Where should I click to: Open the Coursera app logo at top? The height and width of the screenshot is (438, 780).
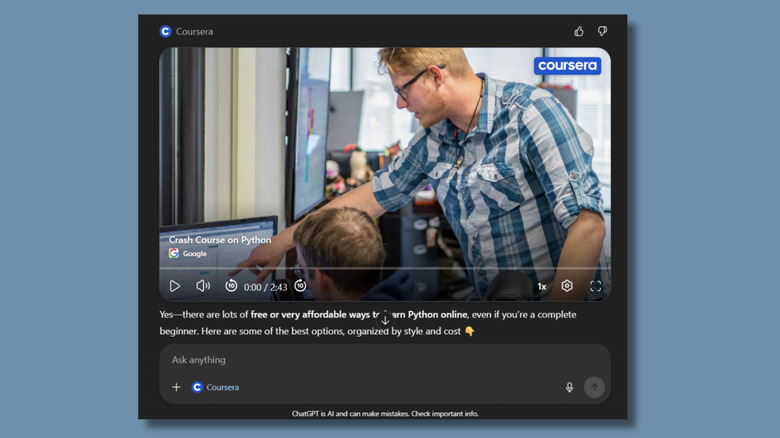(166, 31)
